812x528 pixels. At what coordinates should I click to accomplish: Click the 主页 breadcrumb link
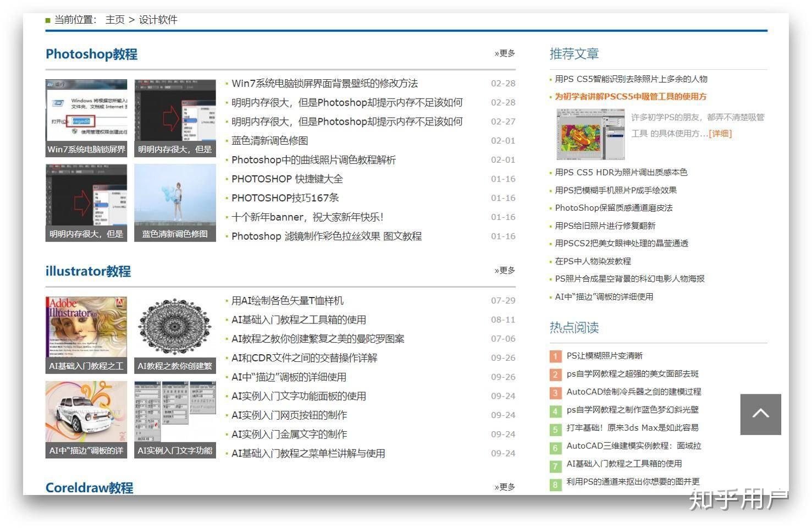pyautogui.click(x=115, y=20)
